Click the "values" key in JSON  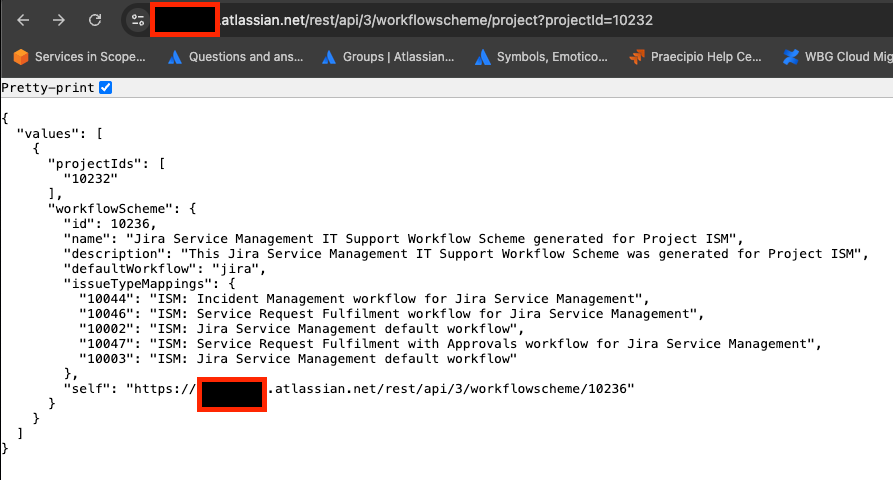coord(47,133)
